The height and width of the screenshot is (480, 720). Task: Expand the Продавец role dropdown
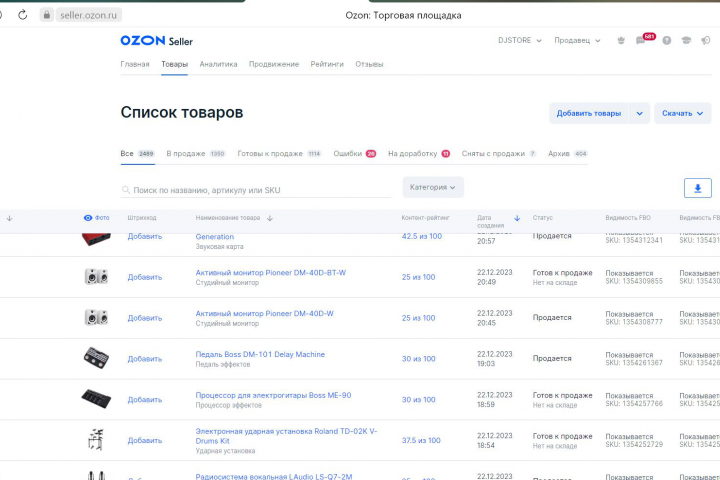click(x=577, y=40)
